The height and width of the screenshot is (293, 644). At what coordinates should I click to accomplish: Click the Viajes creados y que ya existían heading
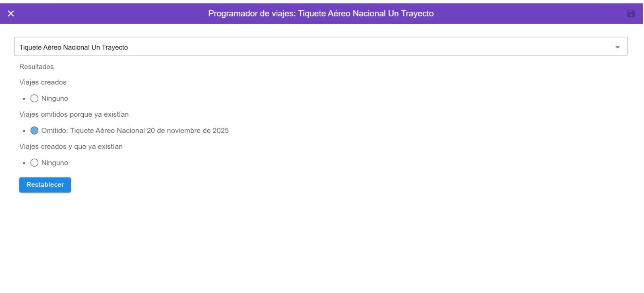71,147
